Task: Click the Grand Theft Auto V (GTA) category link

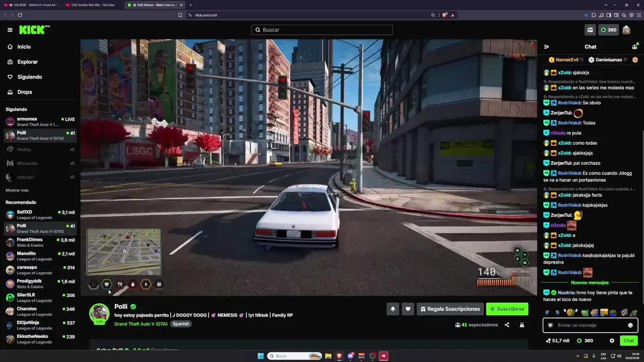Action: (x=141, y=324)
